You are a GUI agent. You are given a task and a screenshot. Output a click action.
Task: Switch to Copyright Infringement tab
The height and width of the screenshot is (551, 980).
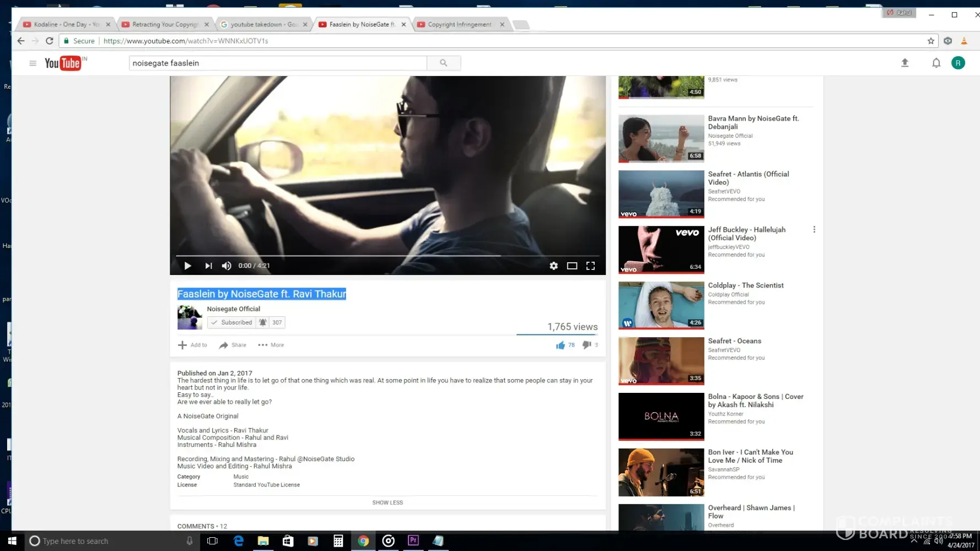(x=459, y=25)
